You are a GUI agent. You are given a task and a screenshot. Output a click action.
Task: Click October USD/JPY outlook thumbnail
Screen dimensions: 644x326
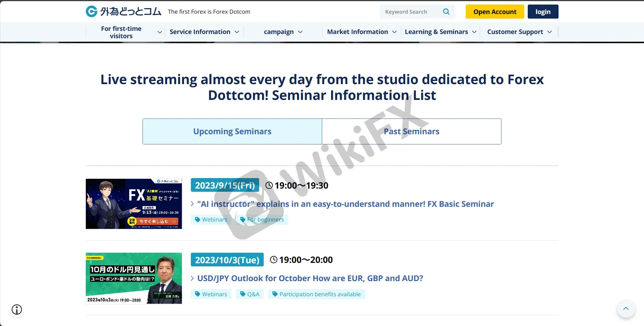pyautogui.click(x=134, y=278)
